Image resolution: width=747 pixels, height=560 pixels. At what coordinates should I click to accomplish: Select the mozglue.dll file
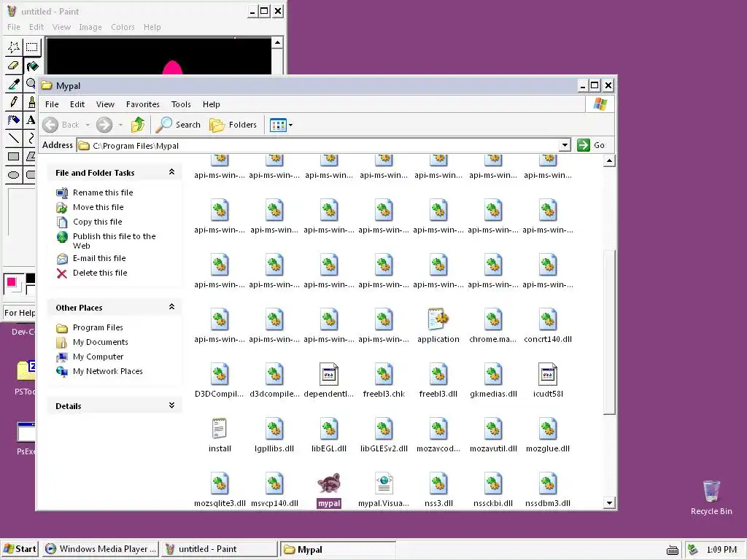pos(547,435)
